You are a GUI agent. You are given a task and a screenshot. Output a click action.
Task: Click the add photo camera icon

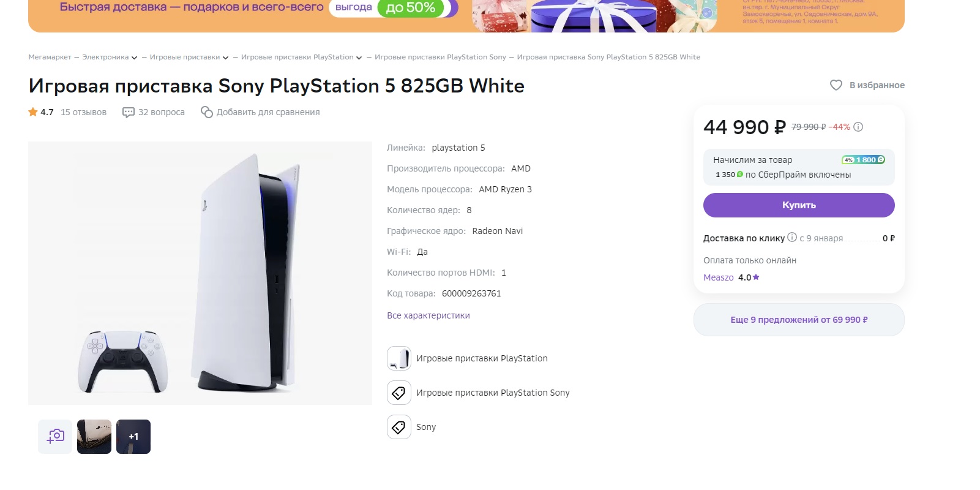click(x=55, y=437)
